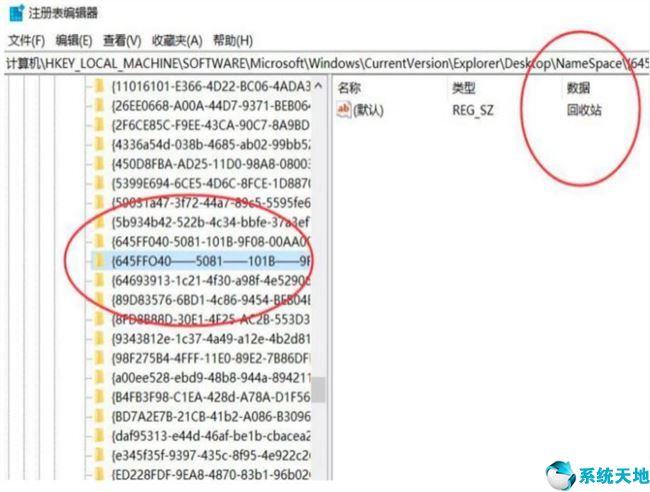The width and height of the screenshot is (650, 492).
Task: Select tree key {a00ee528-ebd9-48b8-944a-894211
Action: tap(211, 378)
